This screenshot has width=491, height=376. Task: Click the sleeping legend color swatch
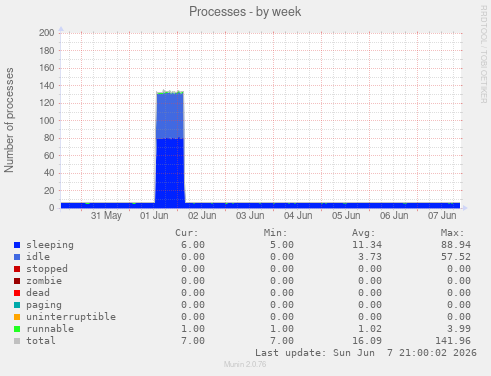pyautogui.click(x=17, y=245)
